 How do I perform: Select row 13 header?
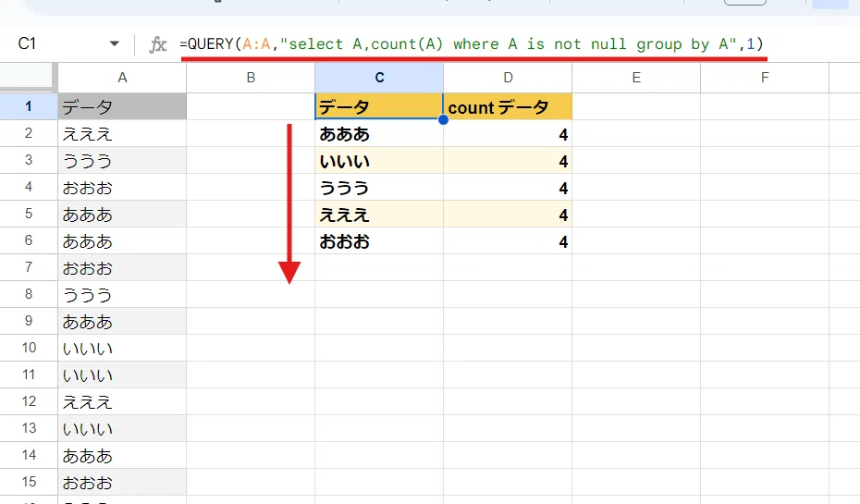(x=29, y=429)
